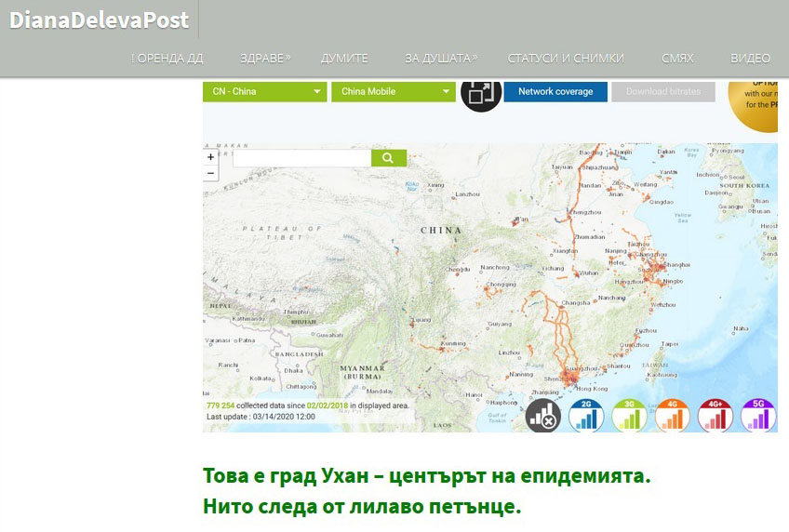Open the China Mobile operator dropdown
This screenshot has width=789, height=532.
[x=393, y=92]
